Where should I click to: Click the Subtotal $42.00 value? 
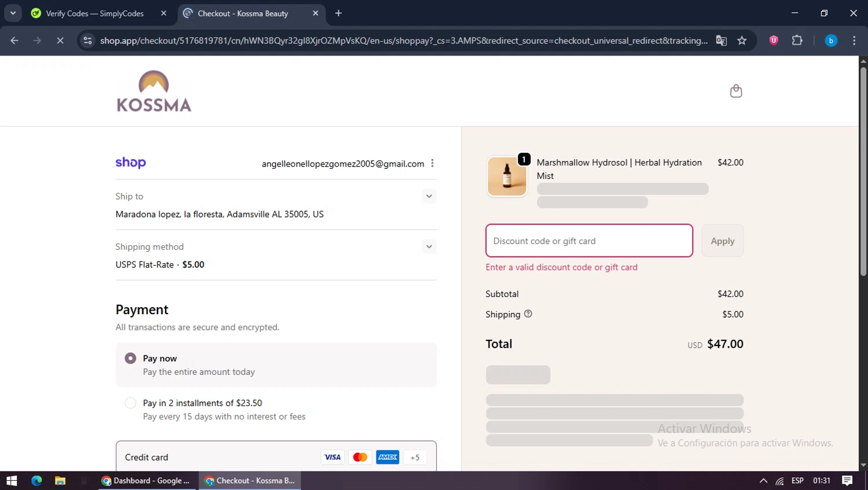tap(730, 294)
